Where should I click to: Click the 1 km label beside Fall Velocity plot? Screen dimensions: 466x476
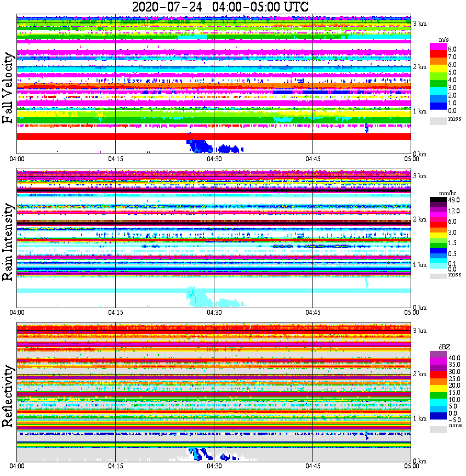(419, 111)
